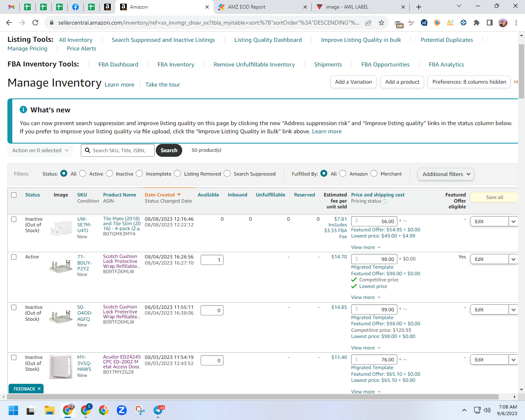Open the Chrome profile avatar menu
Viewport: 525px width, 420px height.
(x=503, y=23)
